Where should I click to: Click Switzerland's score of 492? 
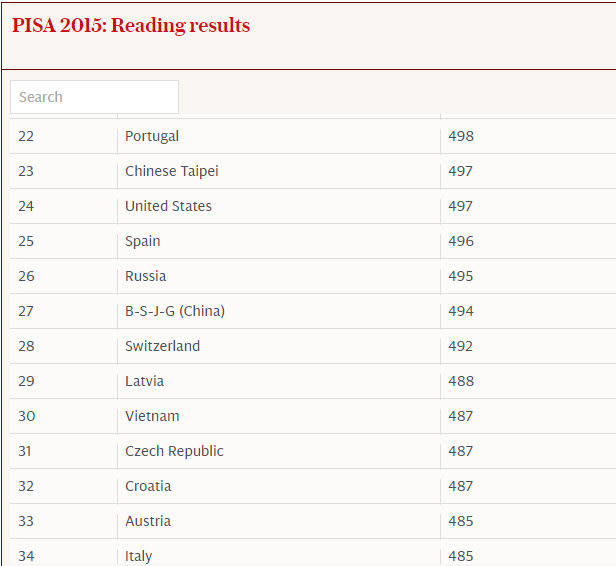coord(461,346)
